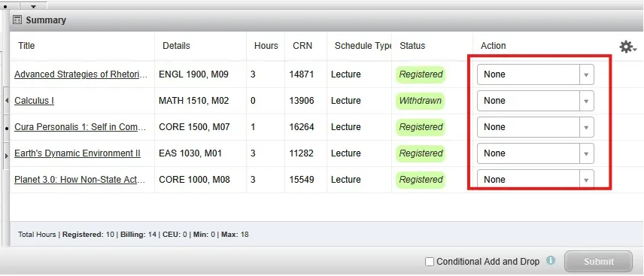Open Action dropdown for Advanced Strategies of Rhetoric
Screen dimensions: 644x276
[535, 74]
